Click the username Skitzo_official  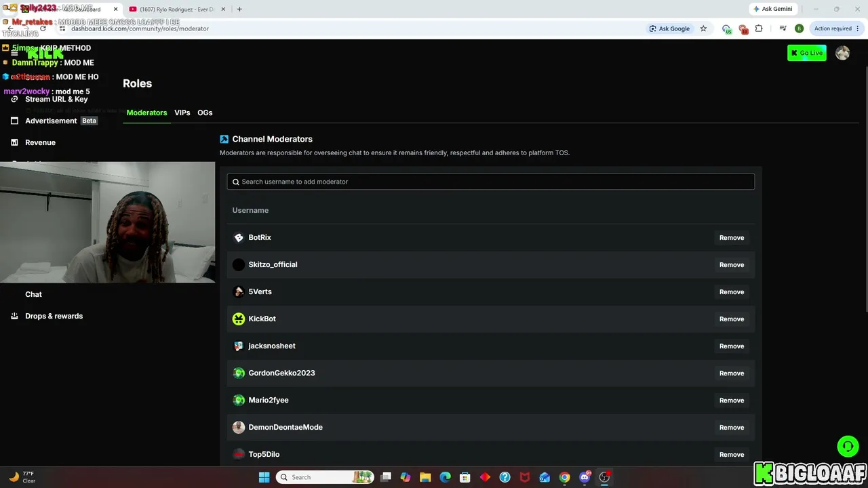(273, 264)
